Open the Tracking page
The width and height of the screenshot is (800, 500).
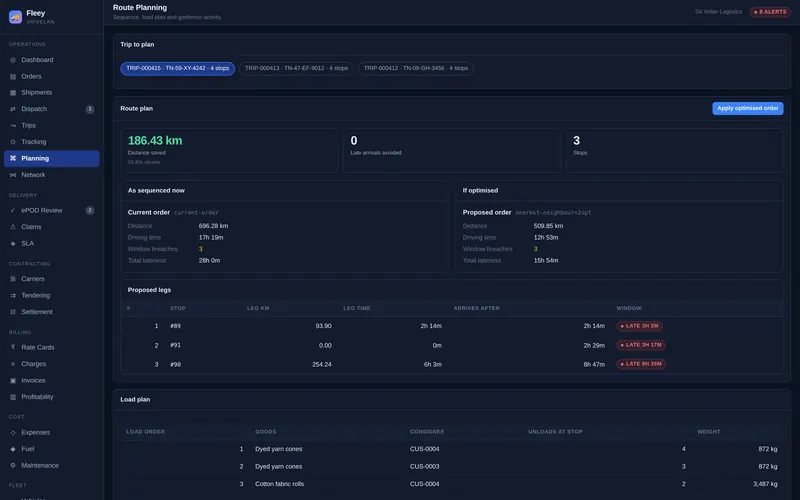point(52,142)
